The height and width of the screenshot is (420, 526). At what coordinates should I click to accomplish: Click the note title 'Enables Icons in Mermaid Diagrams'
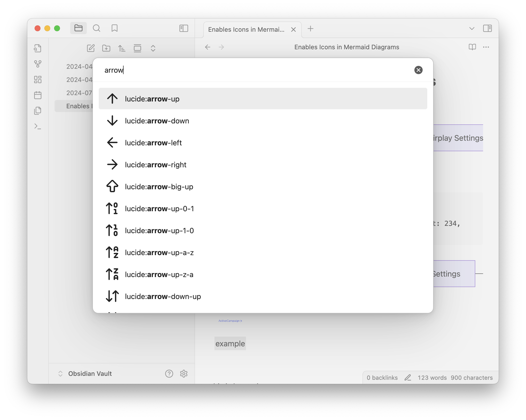click(346, 47)
